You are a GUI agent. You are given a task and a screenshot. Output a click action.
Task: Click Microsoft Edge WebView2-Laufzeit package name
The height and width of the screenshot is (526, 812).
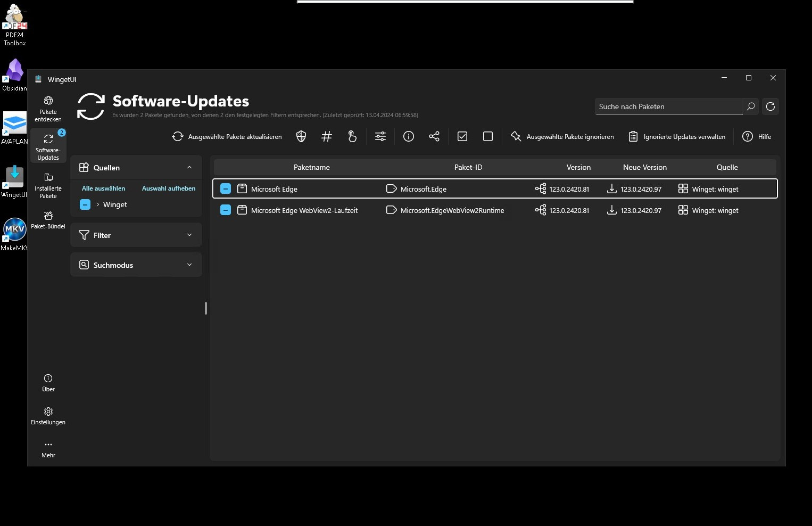click(x=304, y=210)
